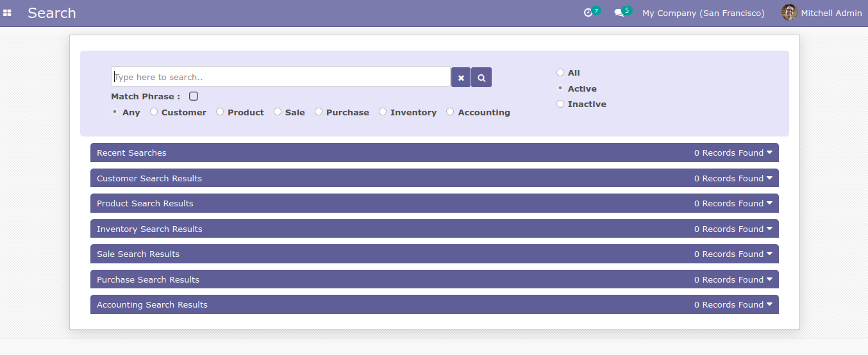The image size is (868, 355).
Task: Click the Accounting Search Results heading
Action: pos(152,304)
